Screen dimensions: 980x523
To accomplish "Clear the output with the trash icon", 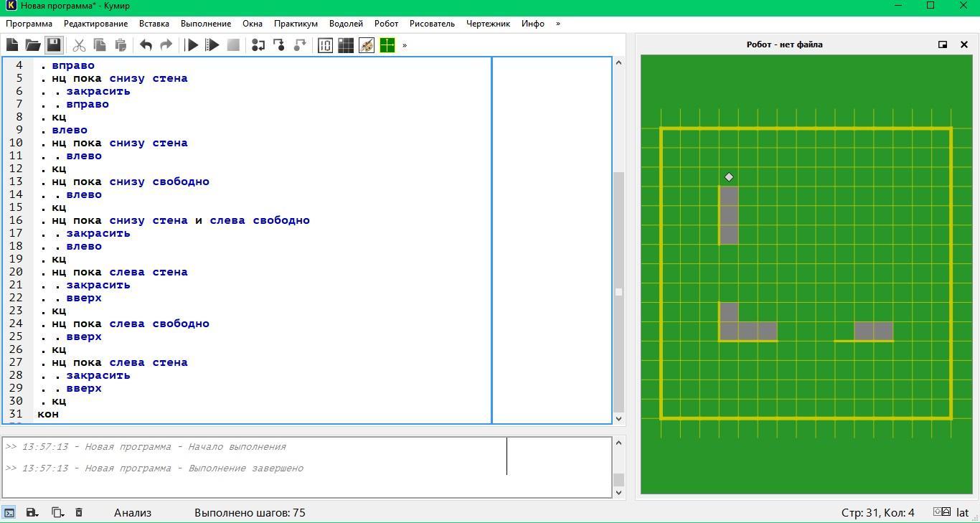I will click(x=79, y=512).
